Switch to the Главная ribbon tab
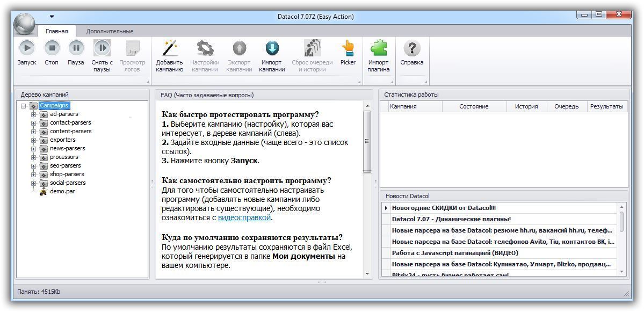644x312 pixels. click(57, 31)
